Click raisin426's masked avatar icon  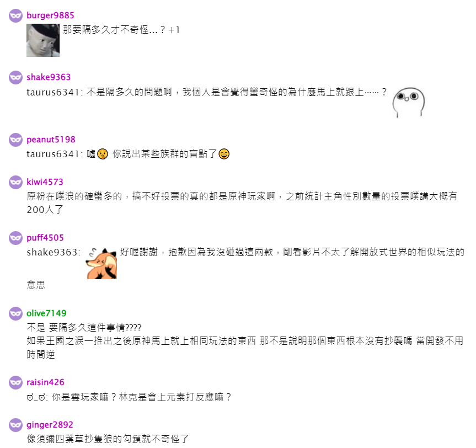click(x=15, y=382)
